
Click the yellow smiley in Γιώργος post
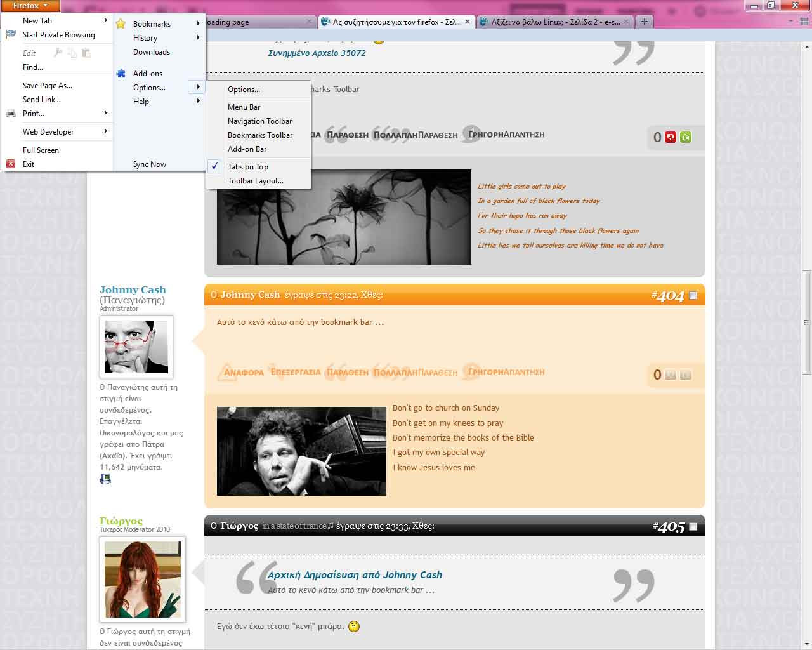[354, 627]
